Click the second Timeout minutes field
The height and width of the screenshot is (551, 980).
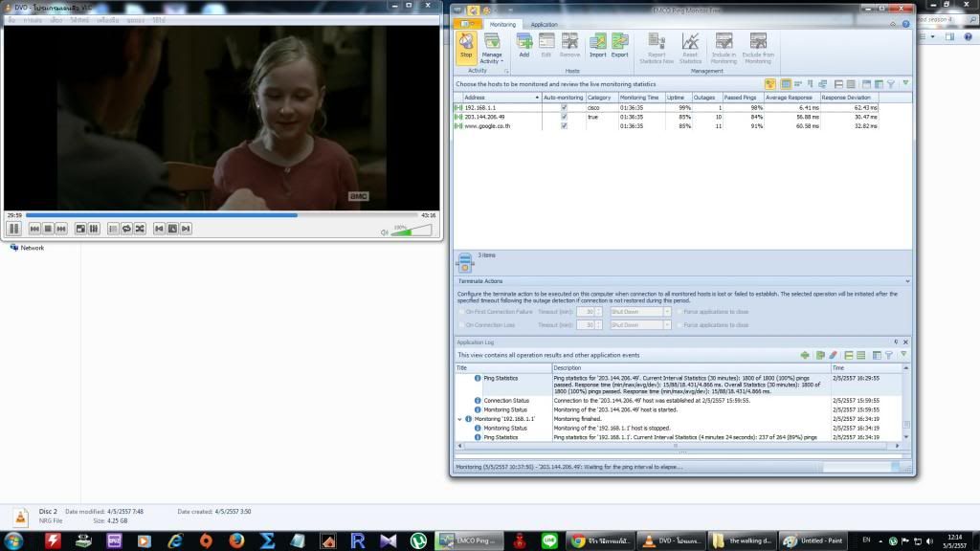tap(589, 325)
